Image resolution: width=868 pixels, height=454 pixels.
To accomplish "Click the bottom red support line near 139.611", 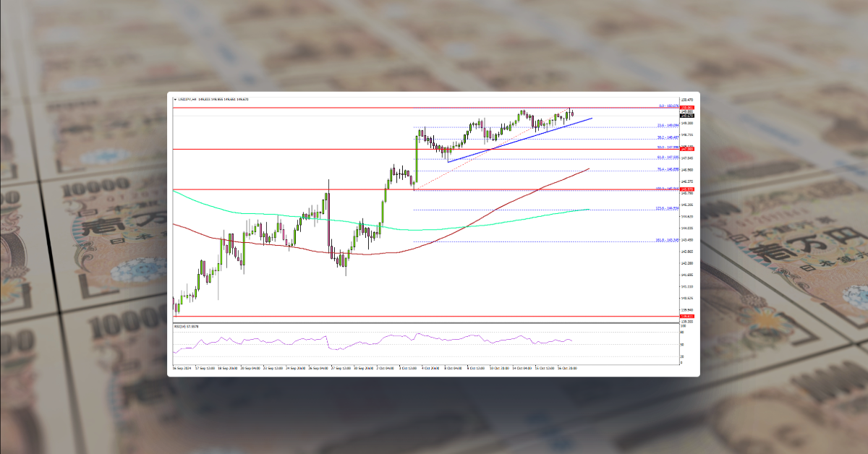I will tap(434, 316).
